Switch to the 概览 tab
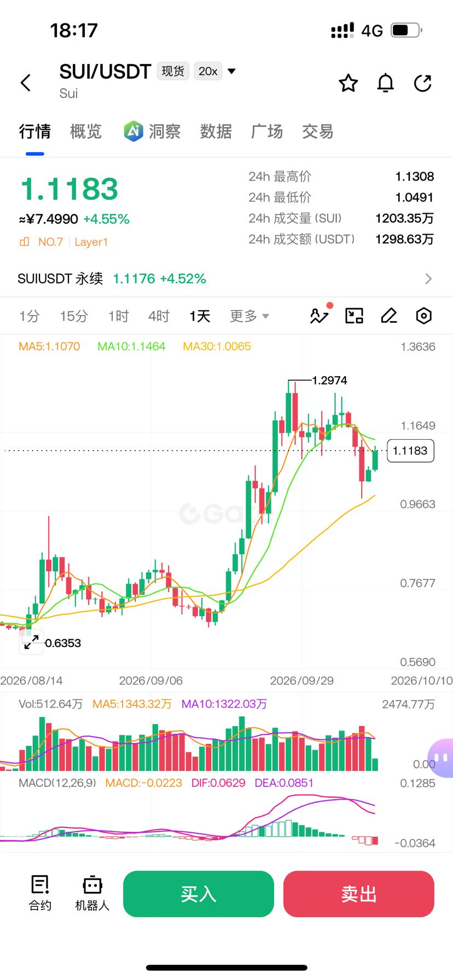This screenshot has height=980, width=453. tap(86, 131)
